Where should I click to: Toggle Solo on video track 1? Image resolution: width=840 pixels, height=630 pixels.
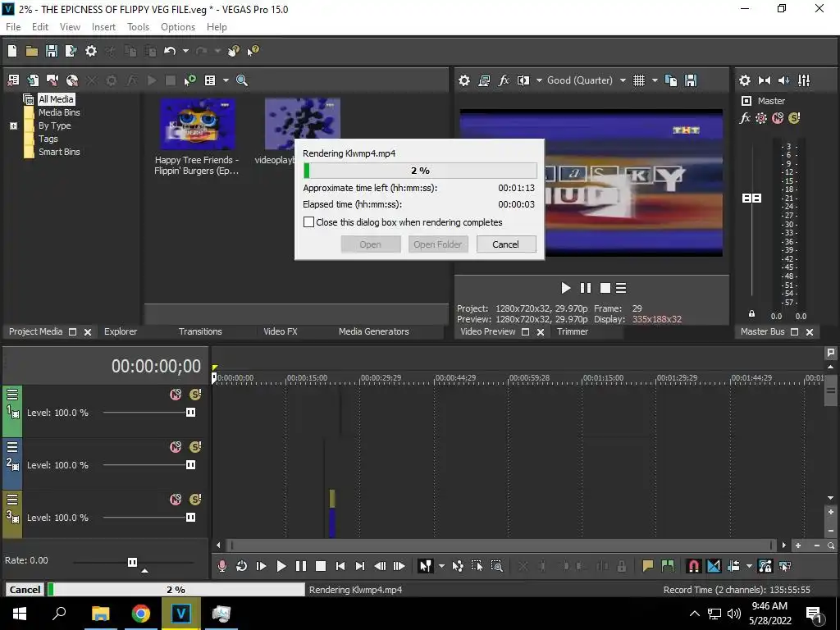coord(195,395)
